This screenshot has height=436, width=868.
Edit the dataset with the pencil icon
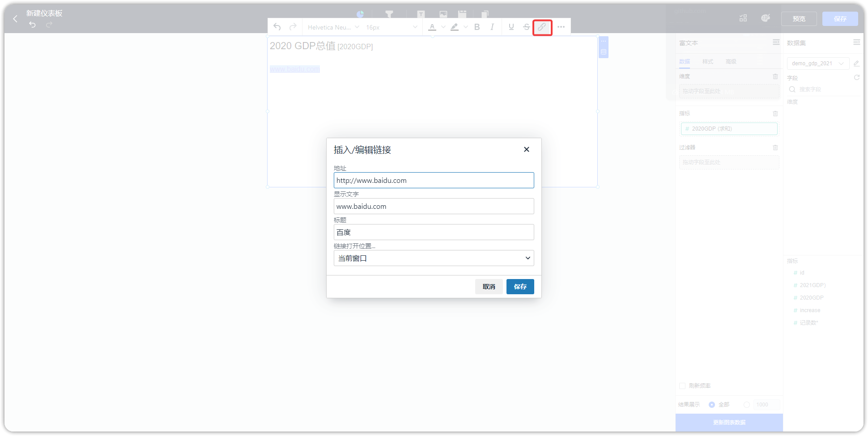pyautogui.click(x=856, y=63)
